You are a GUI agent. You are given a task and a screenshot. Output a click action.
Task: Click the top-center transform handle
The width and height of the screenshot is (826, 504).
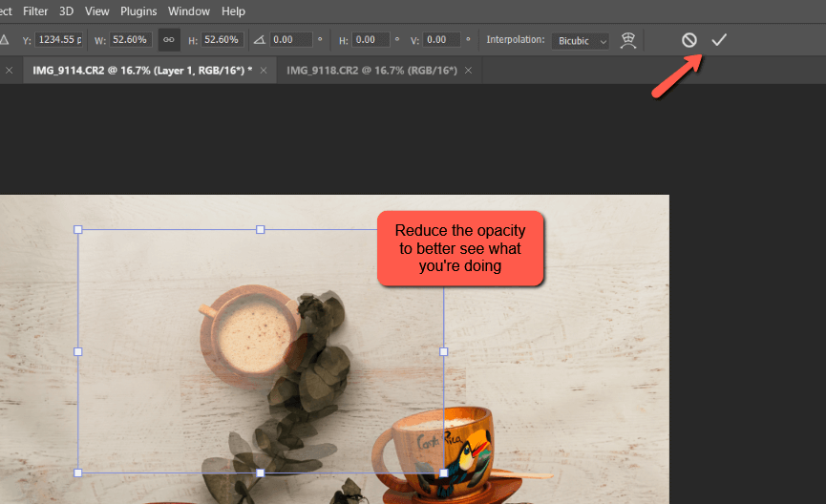260,229
